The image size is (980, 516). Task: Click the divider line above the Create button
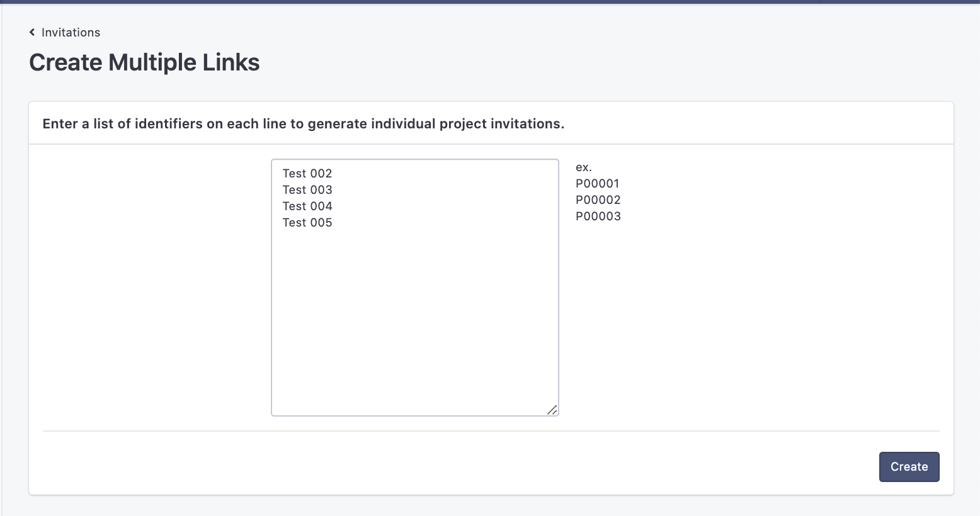[x=490, y=431]
